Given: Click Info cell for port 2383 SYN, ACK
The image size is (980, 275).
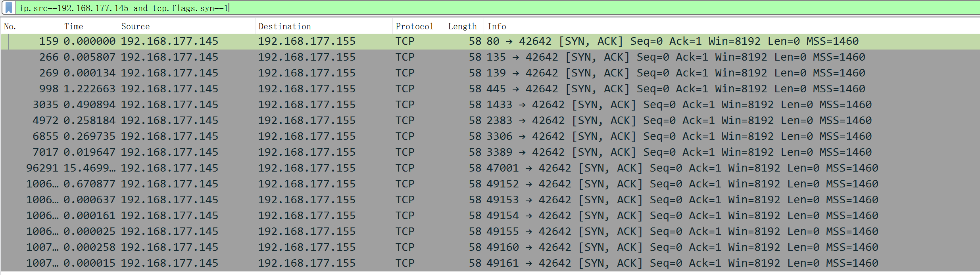Looking at the screenshot, I should click(x=679, y=120).
